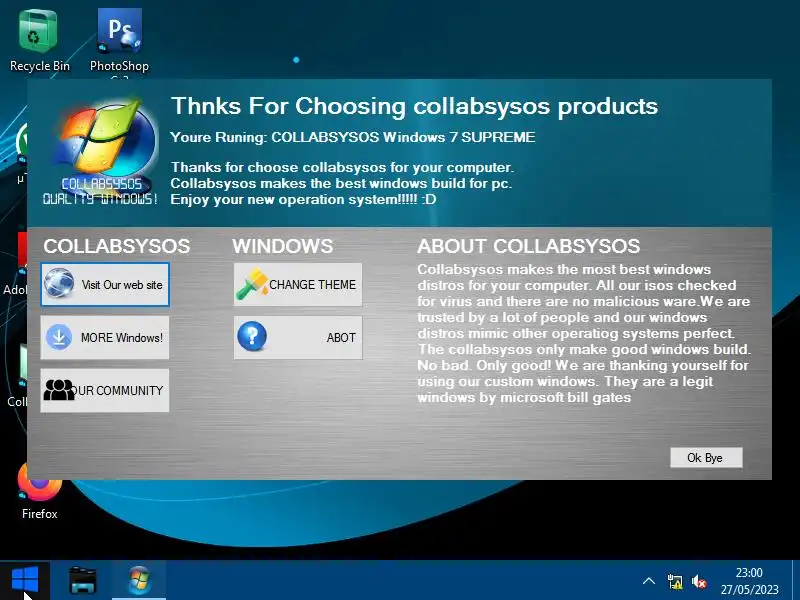Open the printer app in taskbar
This screenshot has width=800, height=600.
pyautogui.click(x=83, y=580)
